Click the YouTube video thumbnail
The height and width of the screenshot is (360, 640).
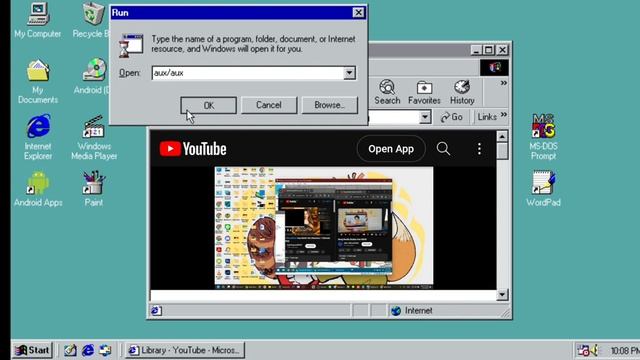pos(324,228)
